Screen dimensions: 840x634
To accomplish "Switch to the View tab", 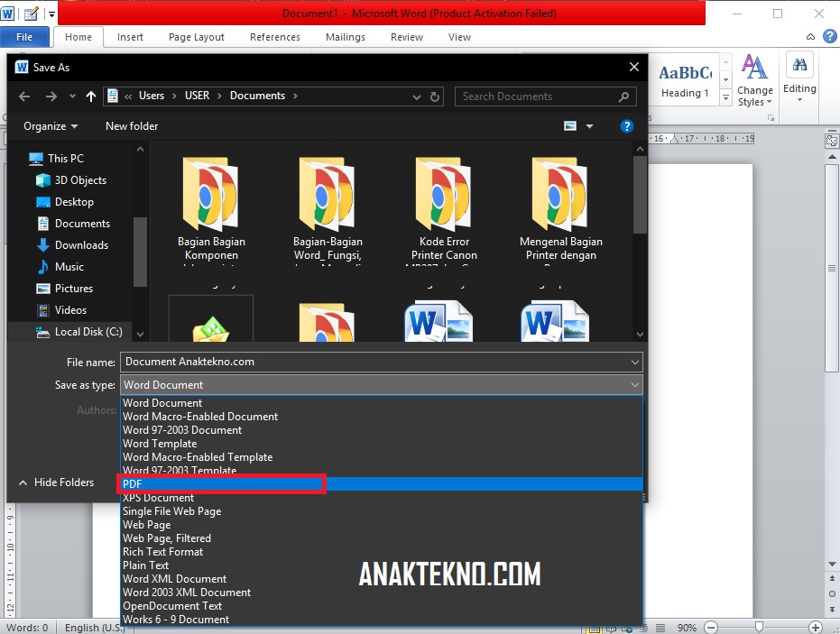I will (x=459, y=37).
